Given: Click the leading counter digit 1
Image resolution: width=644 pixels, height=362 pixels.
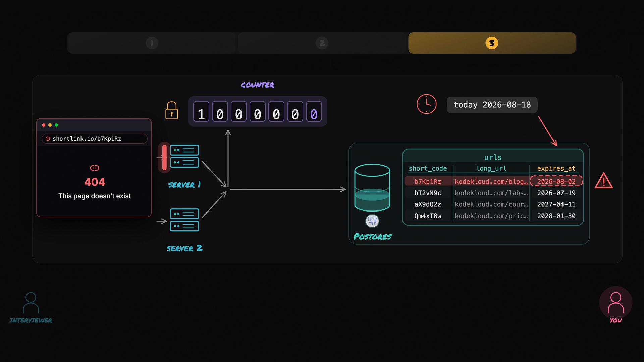Looking at the screenshot, I should (201, 112).
